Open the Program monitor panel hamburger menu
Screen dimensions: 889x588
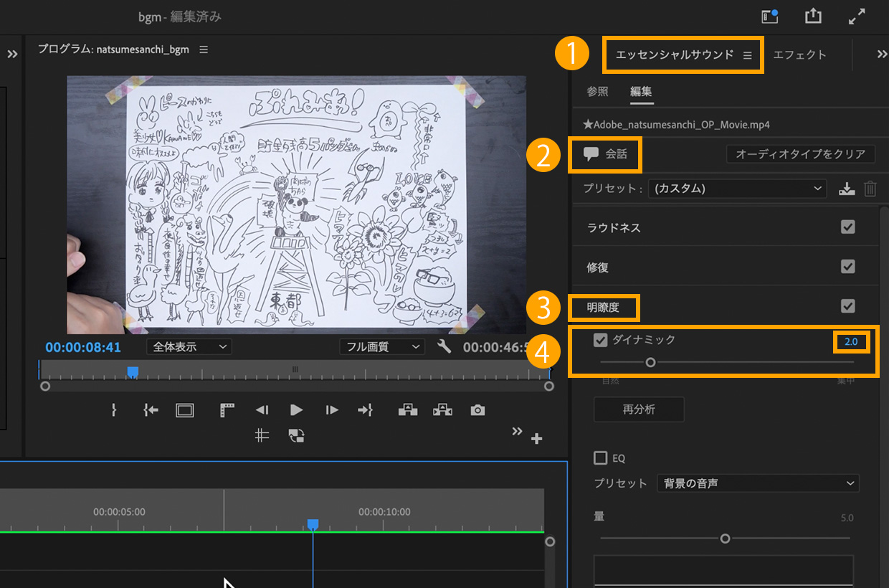coord(204,49)
